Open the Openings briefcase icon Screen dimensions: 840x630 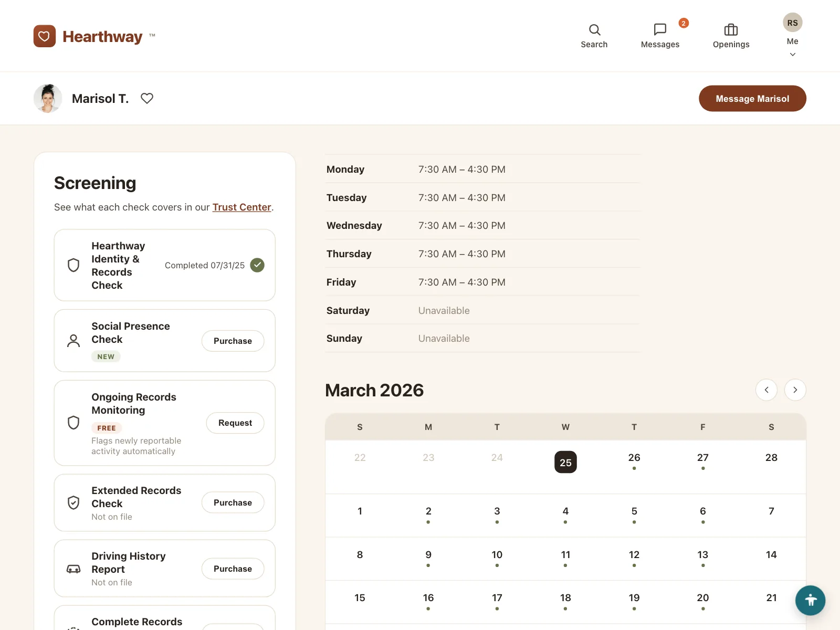(x=731, y=36)
